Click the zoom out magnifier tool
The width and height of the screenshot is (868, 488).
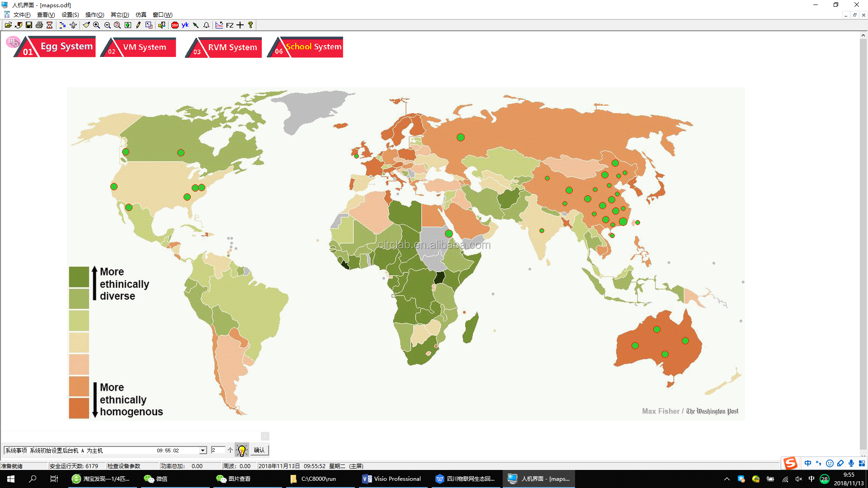[107, 25]
